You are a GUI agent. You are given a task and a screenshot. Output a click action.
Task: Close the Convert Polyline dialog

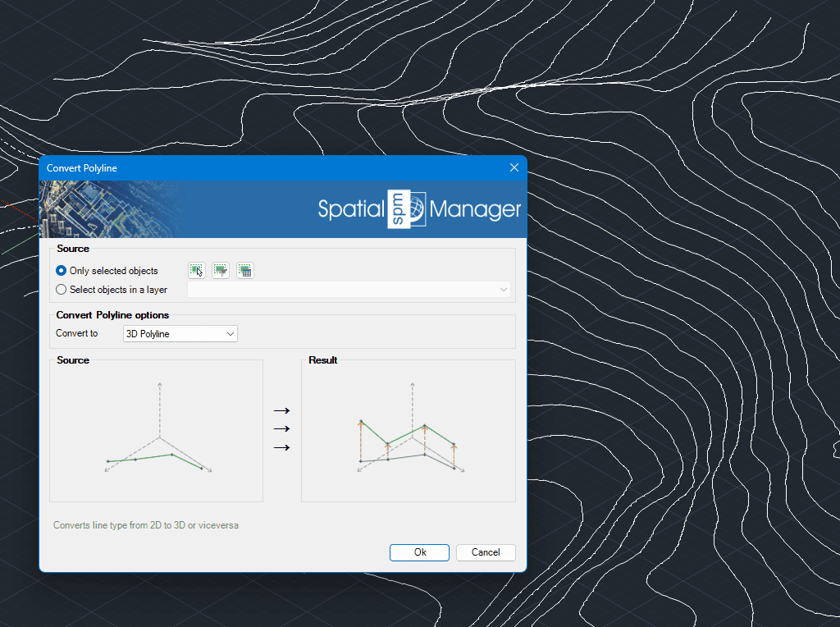514,167
